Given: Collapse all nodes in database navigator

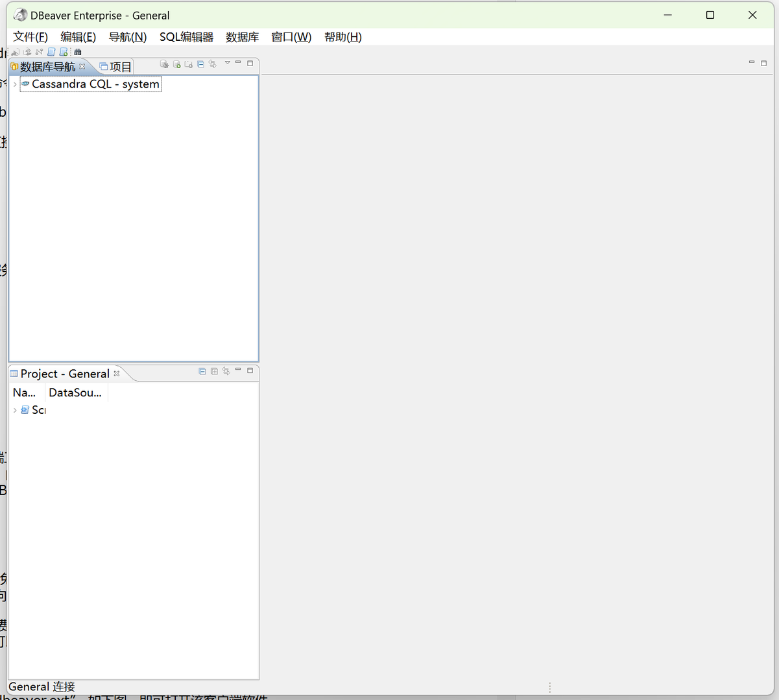Looking at the screenshot, I should 200,64.
